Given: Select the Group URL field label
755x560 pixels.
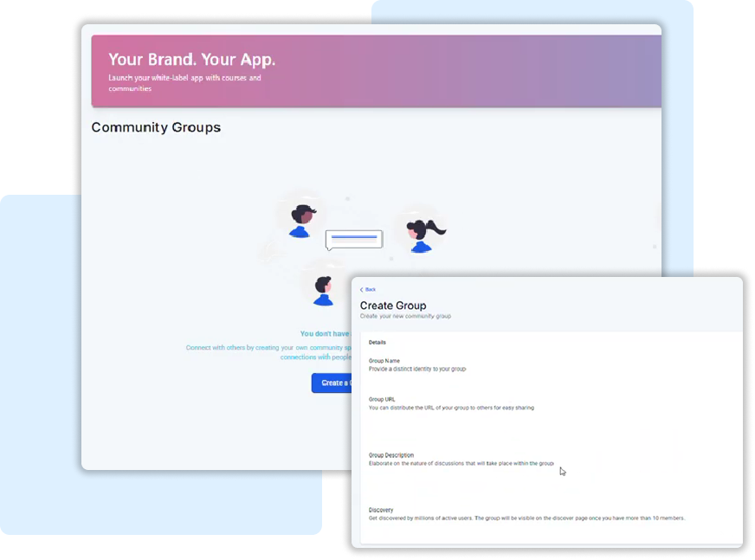Looking at the screenshot, I should pyautogui.click(x=382, y=399).
